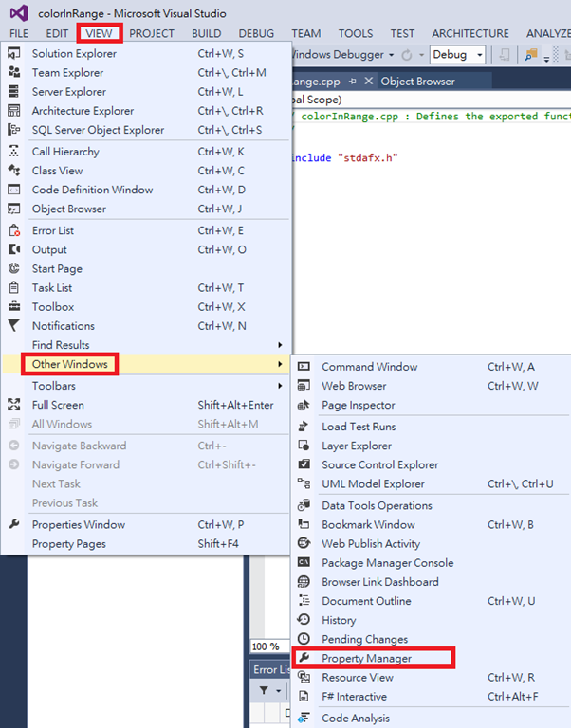Open the BUILD menu
571x728 pixels.
(206, 33)
